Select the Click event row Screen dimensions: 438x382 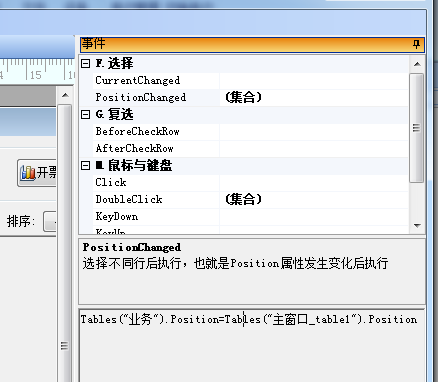(250, 182)
